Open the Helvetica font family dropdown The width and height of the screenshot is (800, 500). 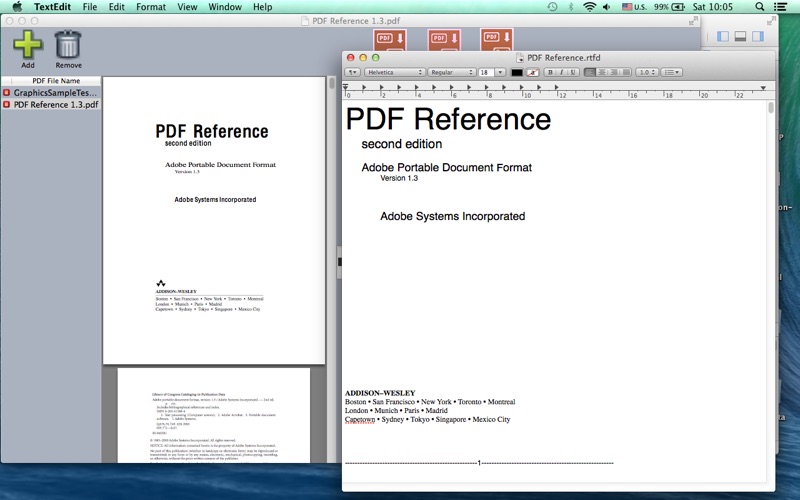coord(394,72)
